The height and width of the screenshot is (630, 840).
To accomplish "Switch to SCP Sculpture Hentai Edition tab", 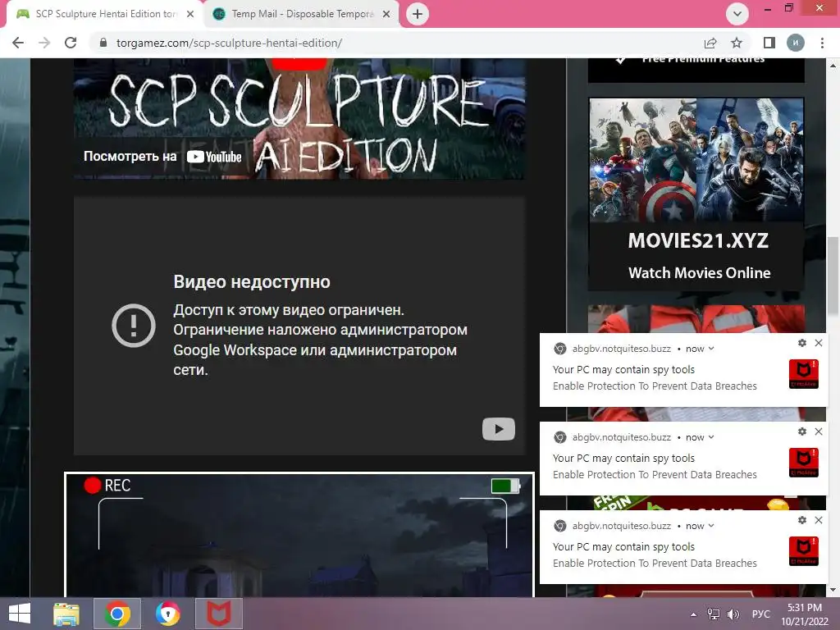I will coord(105,15).
